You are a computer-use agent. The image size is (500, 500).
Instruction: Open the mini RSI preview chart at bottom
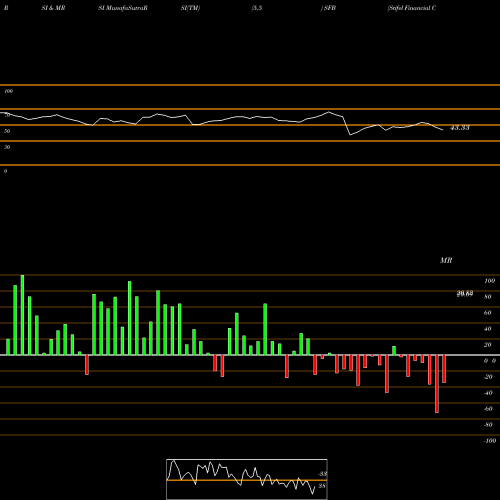(247, 479)
